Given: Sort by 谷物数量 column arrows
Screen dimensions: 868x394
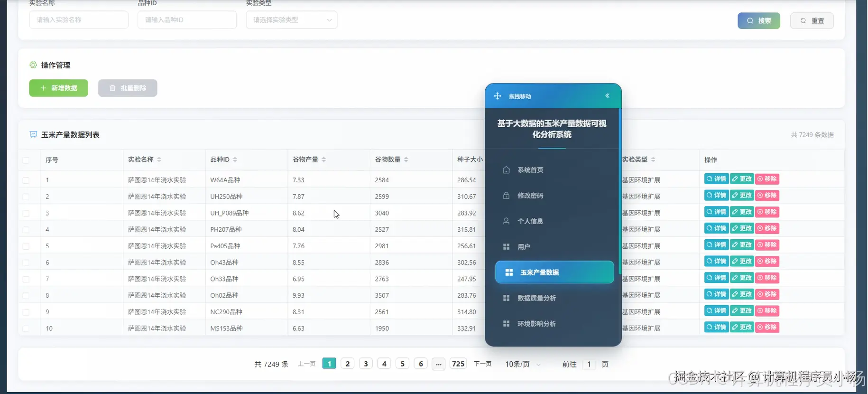Looking at the screenshot, I should (x=406, y=159).
